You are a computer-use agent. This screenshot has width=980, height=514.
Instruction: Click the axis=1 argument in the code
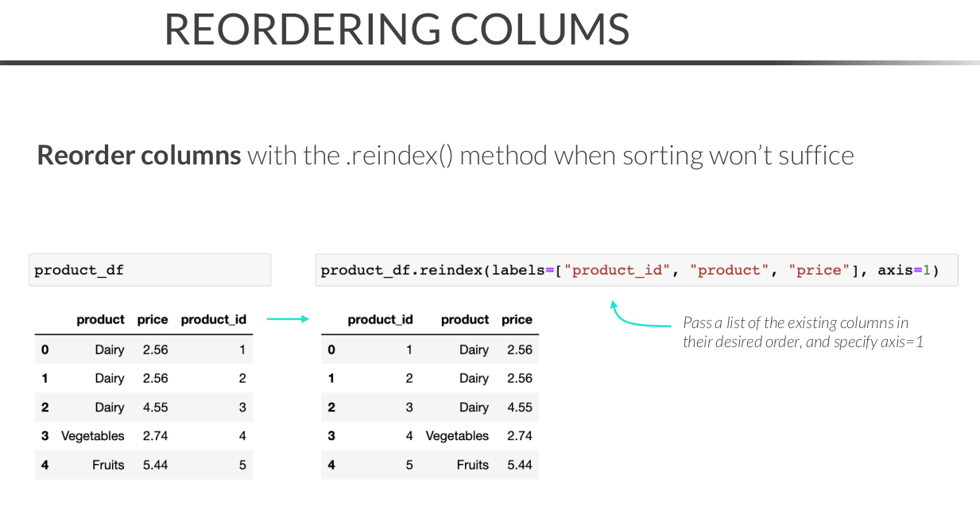(x=903, y=270)
